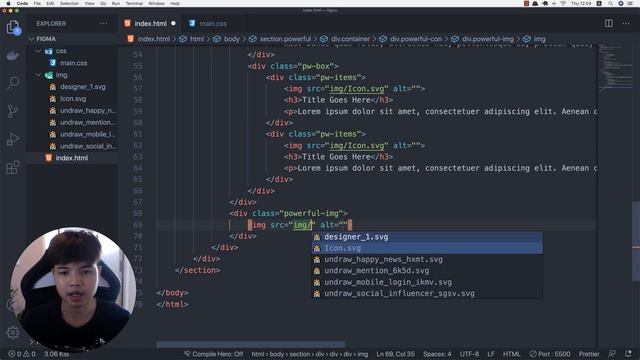Open the File menu

37,3
